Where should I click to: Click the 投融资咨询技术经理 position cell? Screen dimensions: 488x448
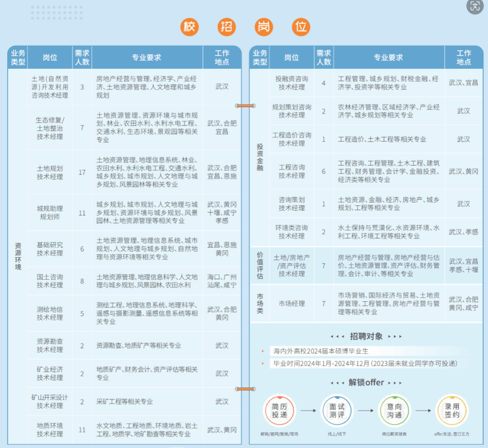[292, 83]
